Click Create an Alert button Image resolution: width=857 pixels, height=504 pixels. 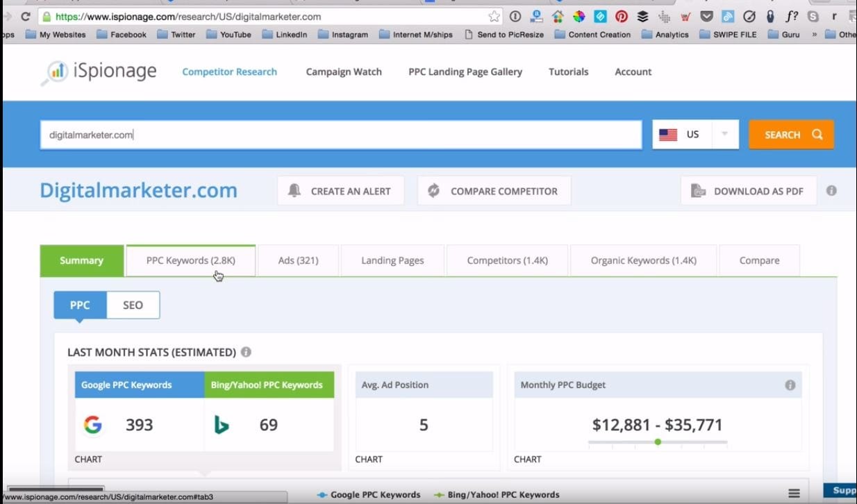pyautogui.click(x=340, y=191)
